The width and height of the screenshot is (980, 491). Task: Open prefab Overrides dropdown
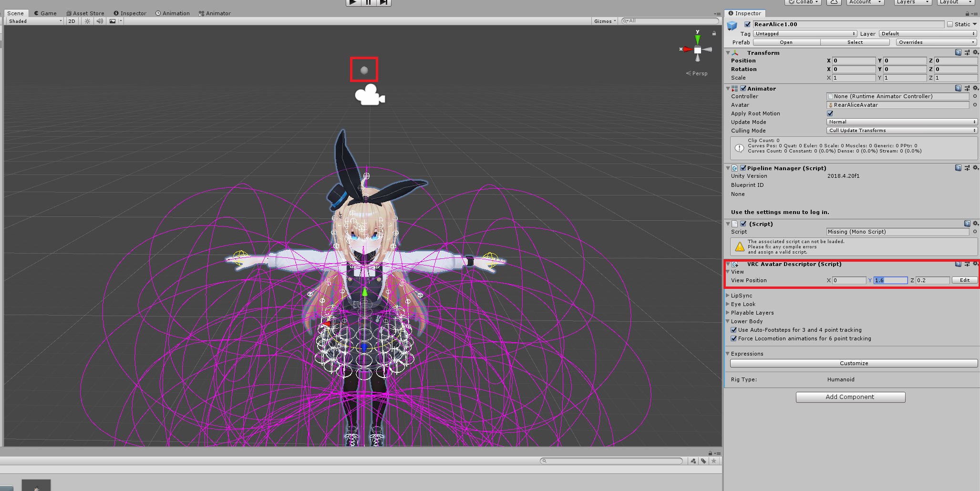[937, 42]
